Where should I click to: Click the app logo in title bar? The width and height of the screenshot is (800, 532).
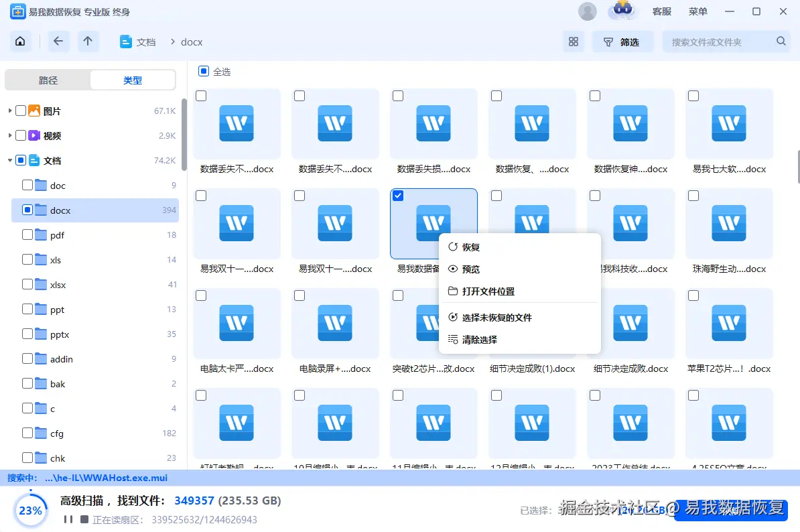point(18,11)
